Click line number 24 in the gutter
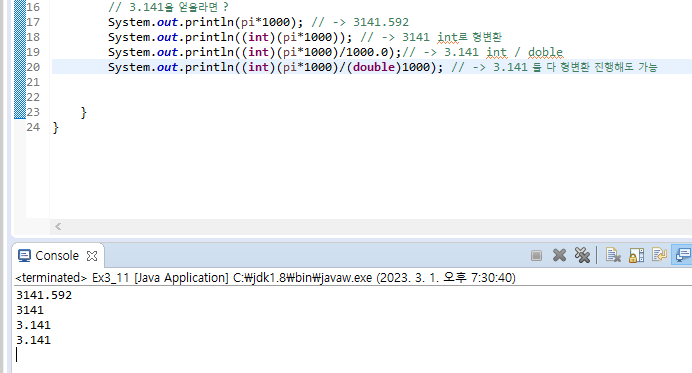Screen dimensions: 692x373 click(33, 127)
